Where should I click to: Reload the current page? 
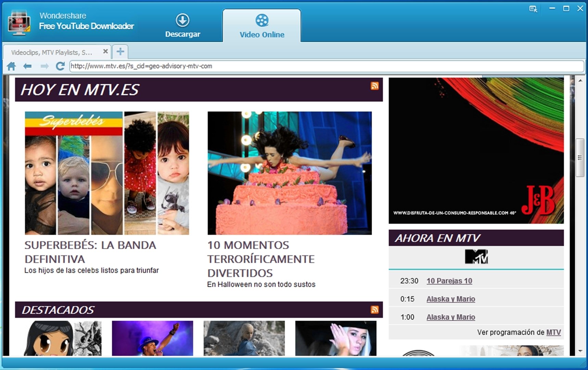tap(60, 66)
